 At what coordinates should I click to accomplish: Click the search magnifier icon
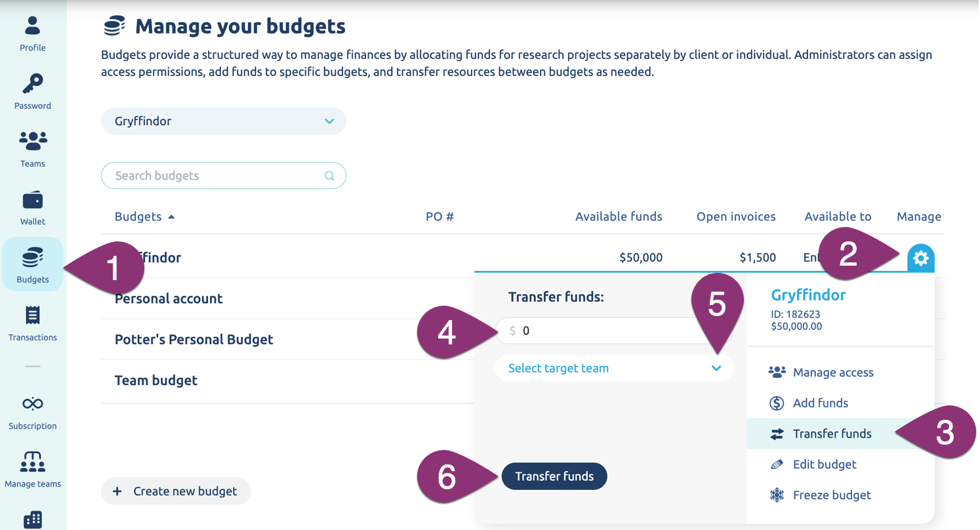[x=329, y=176]
